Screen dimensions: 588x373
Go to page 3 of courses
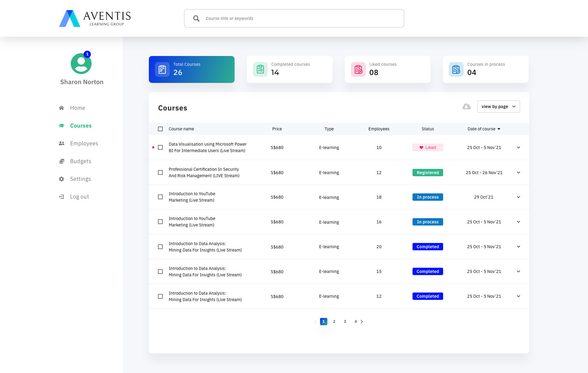pos(345,322)
